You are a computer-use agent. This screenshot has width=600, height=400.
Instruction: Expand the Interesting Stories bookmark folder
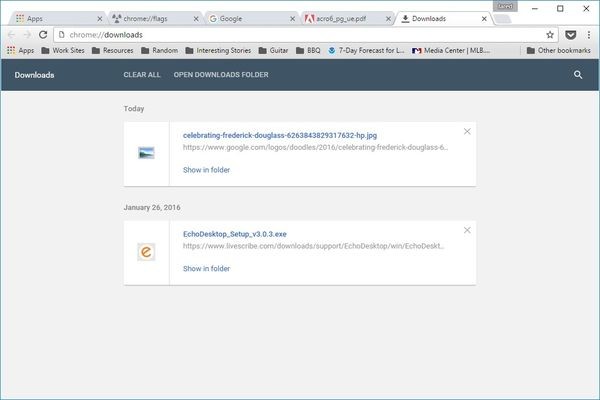[x=218, y=49]
